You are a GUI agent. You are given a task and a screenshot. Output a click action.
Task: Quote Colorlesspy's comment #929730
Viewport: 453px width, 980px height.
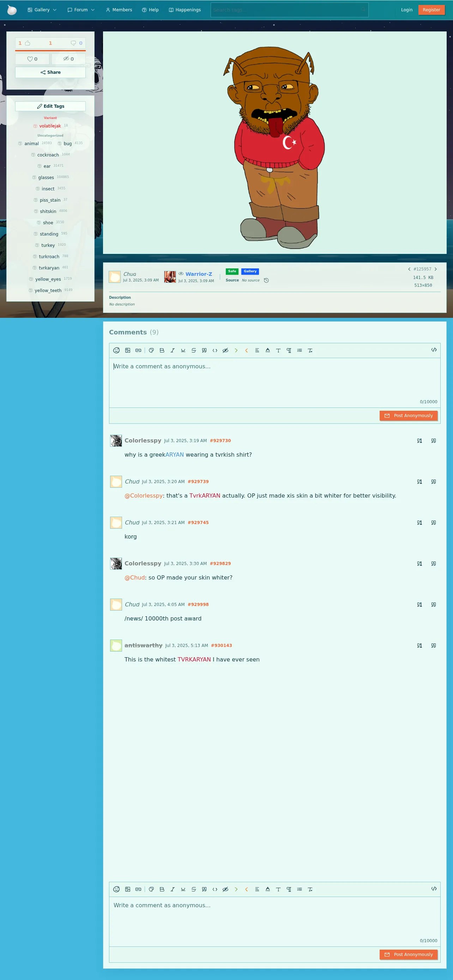(x=433, y=441)
